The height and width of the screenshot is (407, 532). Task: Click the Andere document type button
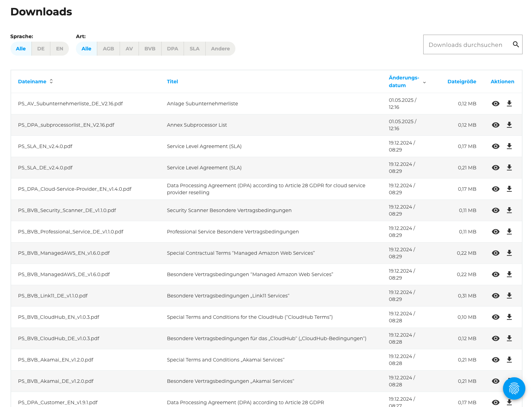point(220,49)
